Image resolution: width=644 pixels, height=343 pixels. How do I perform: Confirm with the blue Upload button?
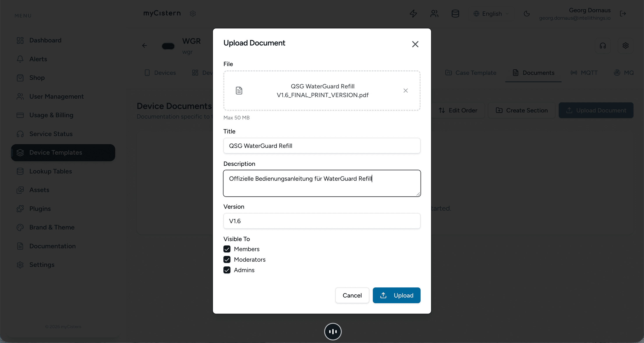pyautogui.click(x=396, y=295)
